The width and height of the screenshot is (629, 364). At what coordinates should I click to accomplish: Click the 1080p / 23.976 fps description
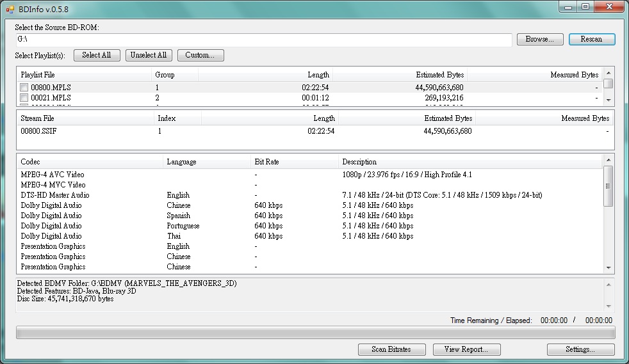[407, 175]
